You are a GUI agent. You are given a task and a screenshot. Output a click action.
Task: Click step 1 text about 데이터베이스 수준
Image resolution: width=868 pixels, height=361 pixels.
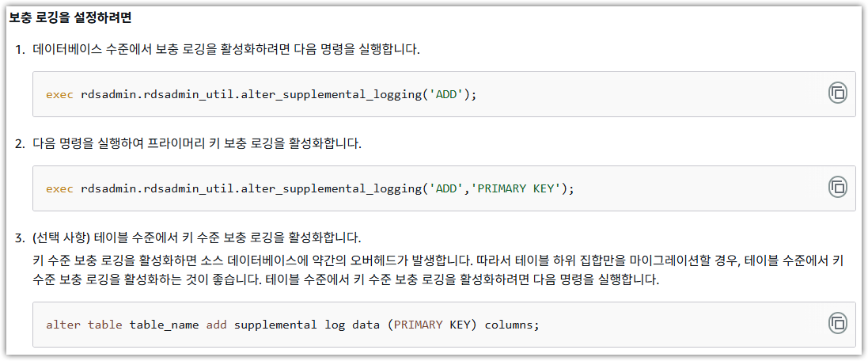226,49
